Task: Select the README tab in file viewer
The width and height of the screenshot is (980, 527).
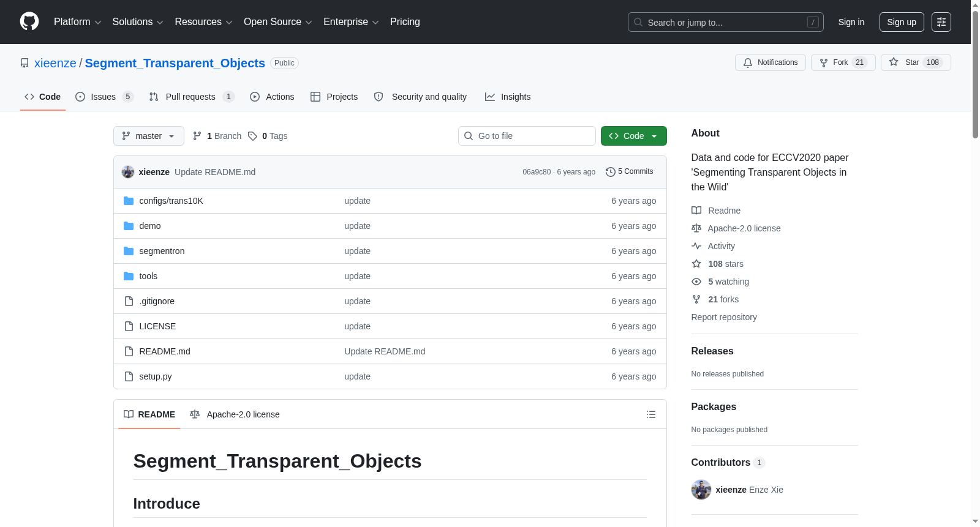Action: (x=149, y=414)
